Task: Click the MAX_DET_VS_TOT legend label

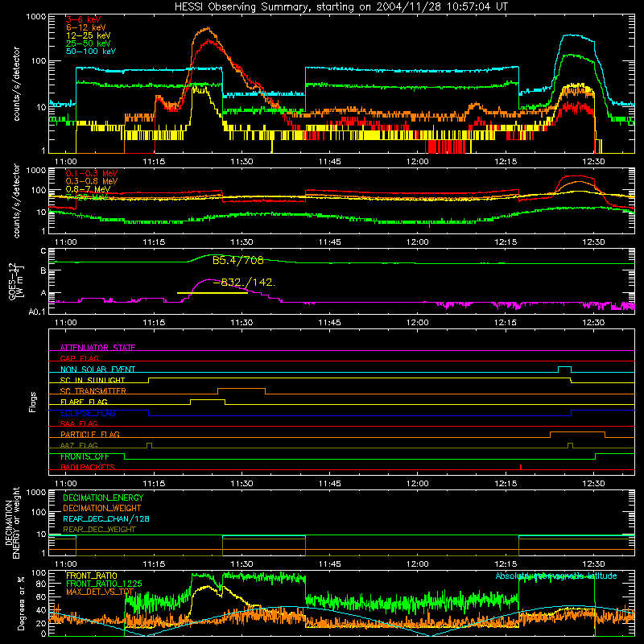Action: pos(100,592)
